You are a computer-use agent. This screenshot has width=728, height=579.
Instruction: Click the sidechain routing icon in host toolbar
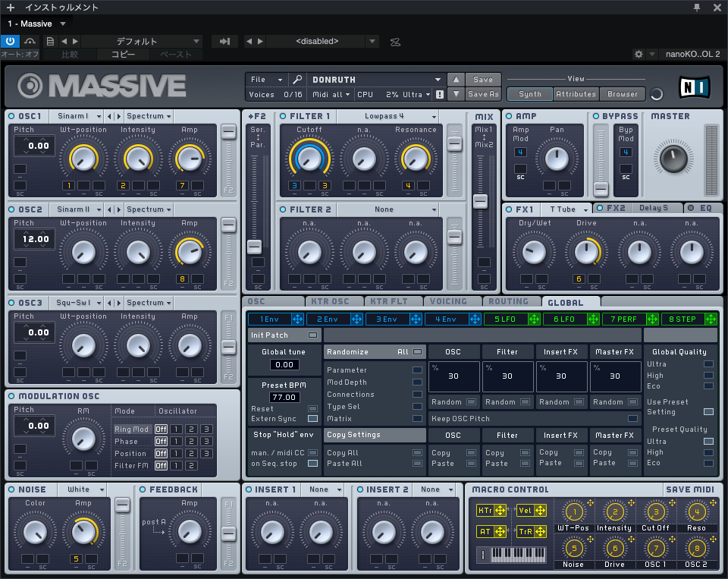point(395,42)
